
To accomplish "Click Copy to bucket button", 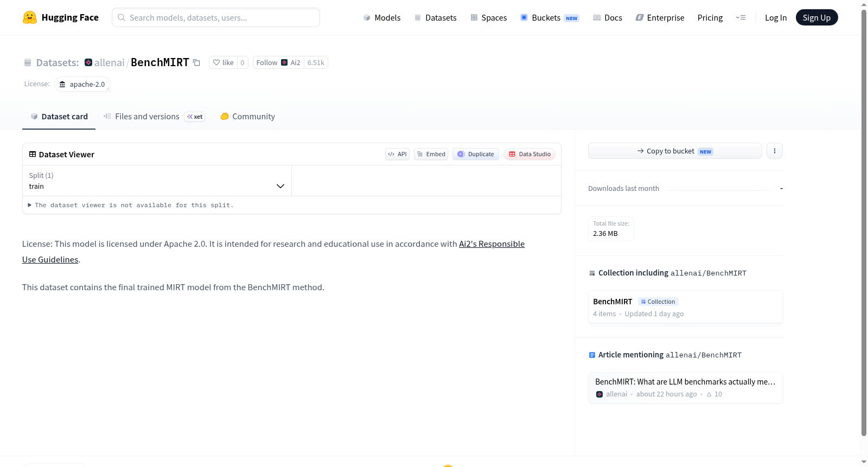I will (675, 151).
